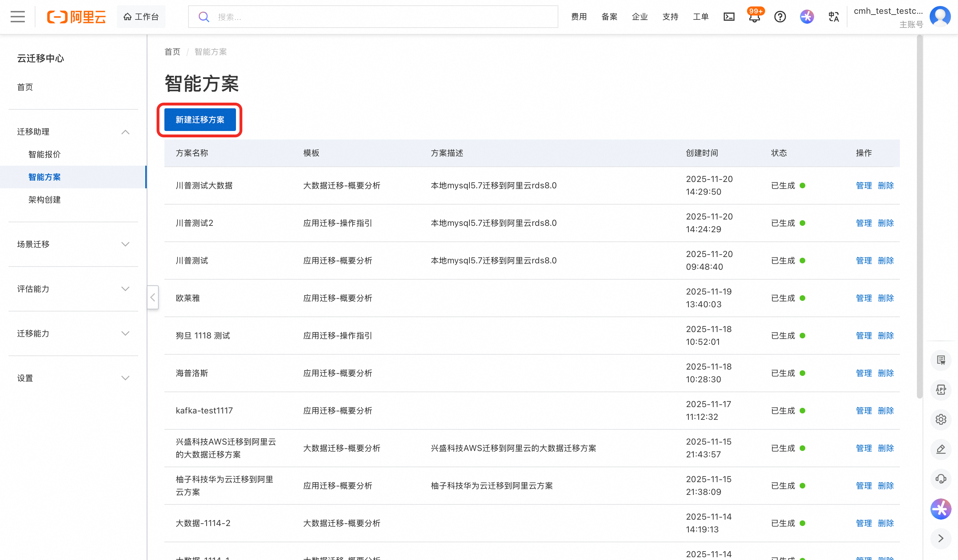958x560 pixels.
Task: Open the notifications bell with 99+ badge
Action: point(754,17)
